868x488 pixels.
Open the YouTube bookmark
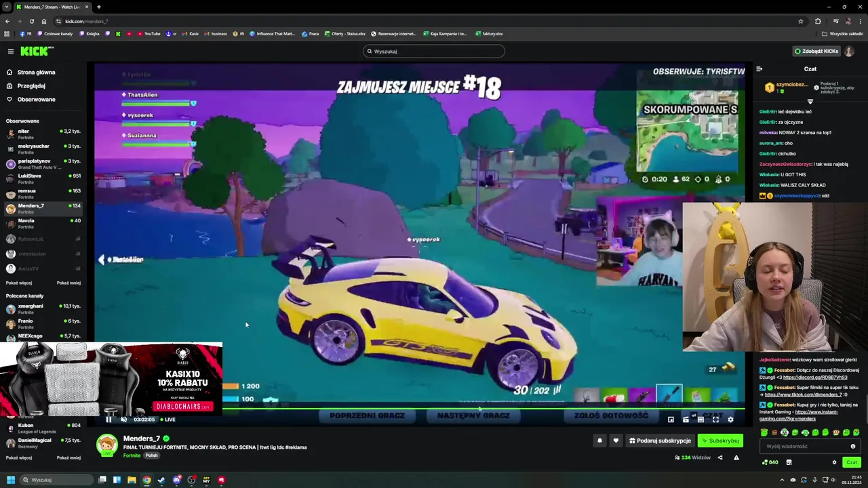(x=149, y=33)
